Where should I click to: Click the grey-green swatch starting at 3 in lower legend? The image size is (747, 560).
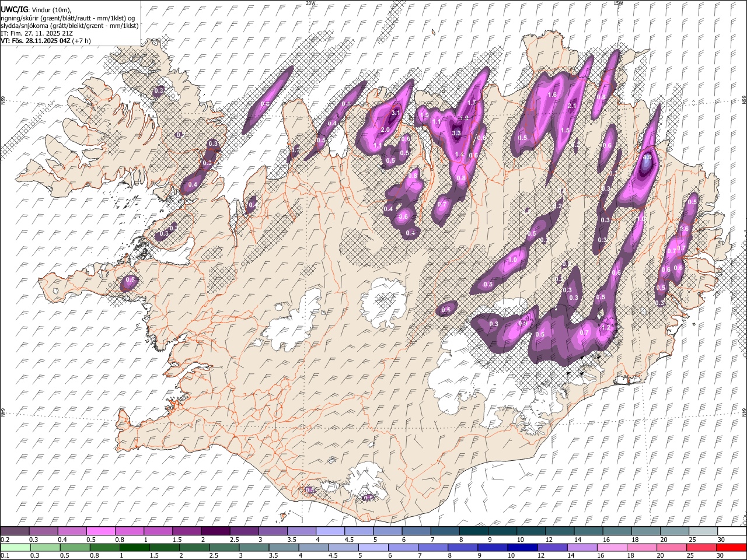[254, 548]
